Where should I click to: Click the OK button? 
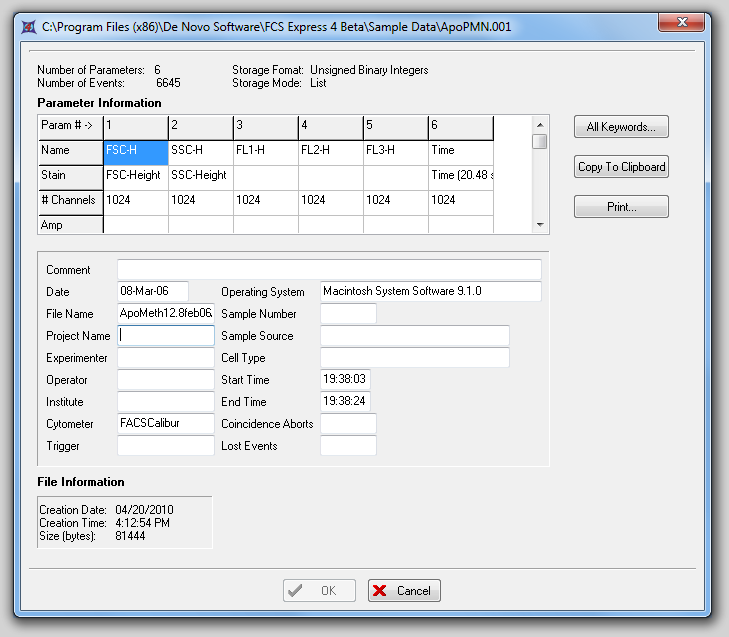click(x=319, y=591)
